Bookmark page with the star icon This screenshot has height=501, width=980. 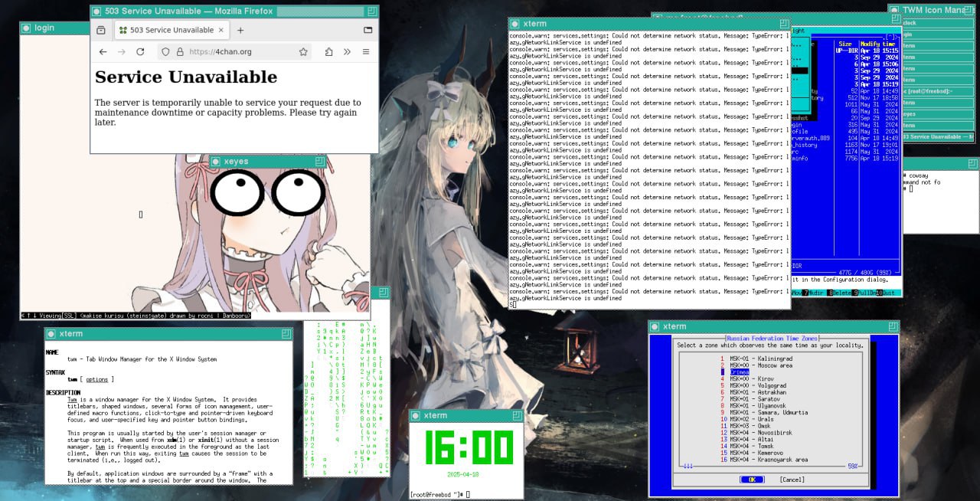(x=303, y=52)
